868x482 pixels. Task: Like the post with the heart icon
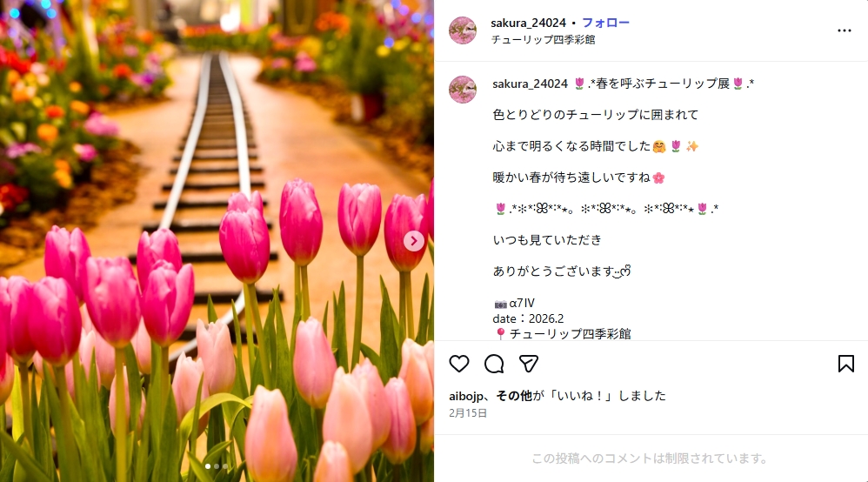[x=459, y=364]
